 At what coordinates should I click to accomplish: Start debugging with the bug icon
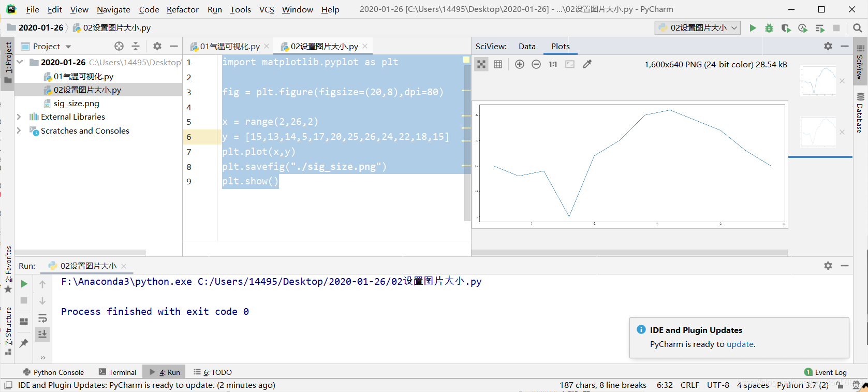(769, 28)
